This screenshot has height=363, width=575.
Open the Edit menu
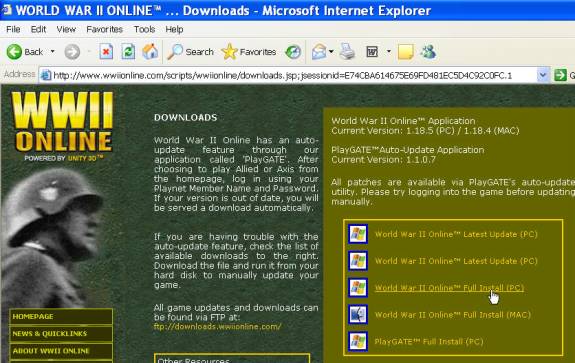[x=38, y=29]
